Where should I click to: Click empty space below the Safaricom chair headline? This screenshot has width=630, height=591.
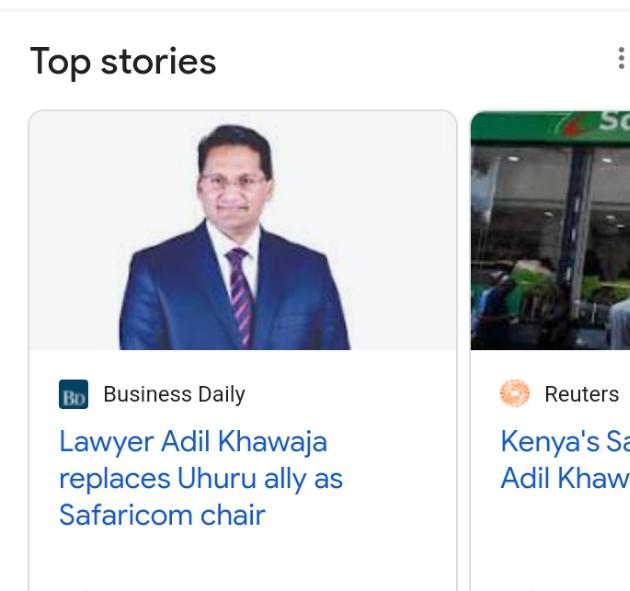click(x=240, y=560)
